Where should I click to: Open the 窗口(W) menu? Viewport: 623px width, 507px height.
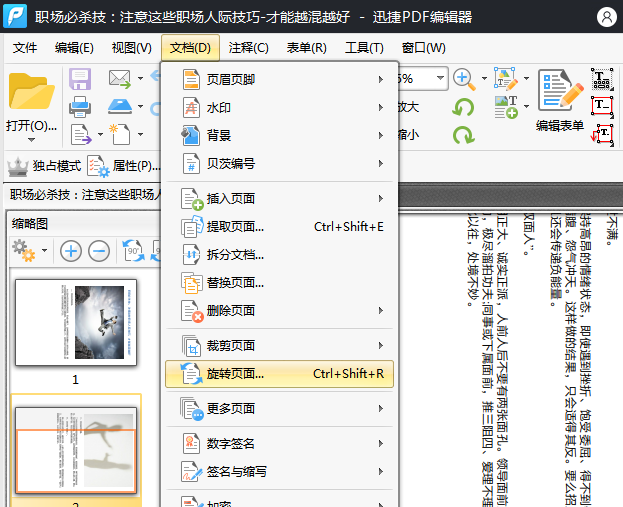[x=424, y=48]
